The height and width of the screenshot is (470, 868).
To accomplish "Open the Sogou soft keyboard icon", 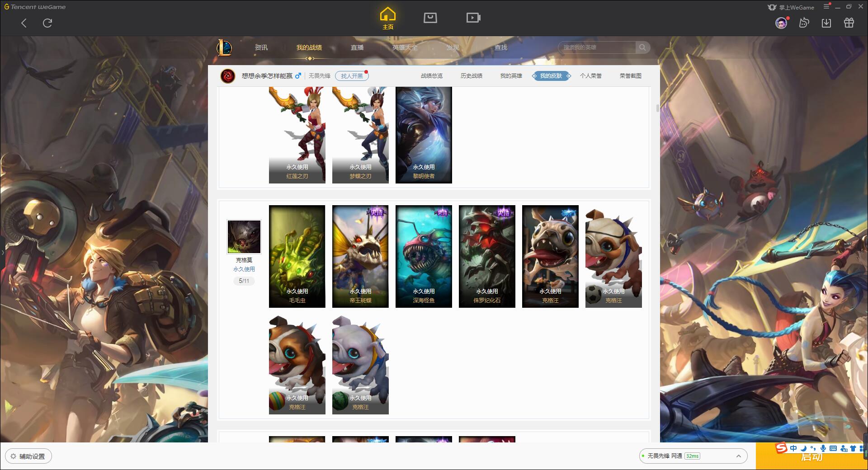I will coord(833,448).
